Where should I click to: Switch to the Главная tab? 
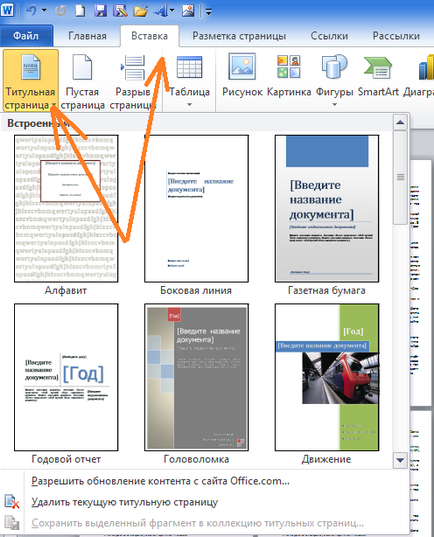click(x=87, y=36)
